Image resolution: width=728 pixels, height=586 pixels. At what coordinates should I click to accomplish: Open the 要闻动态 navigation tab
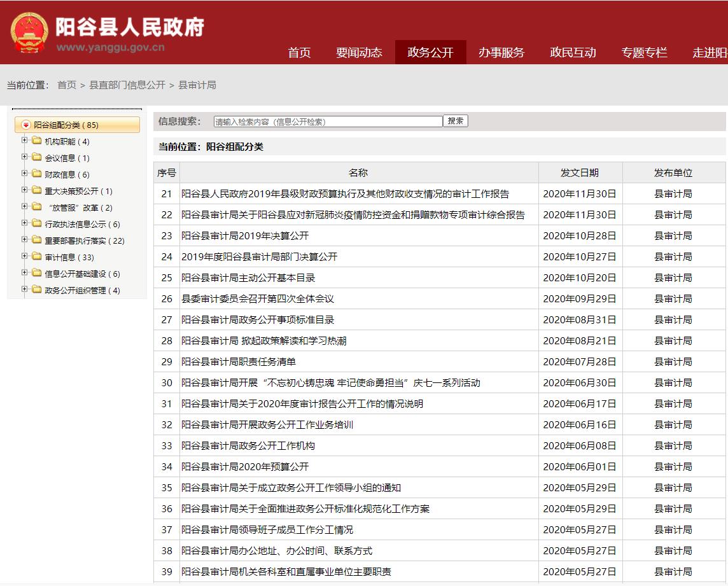(359, 52)
